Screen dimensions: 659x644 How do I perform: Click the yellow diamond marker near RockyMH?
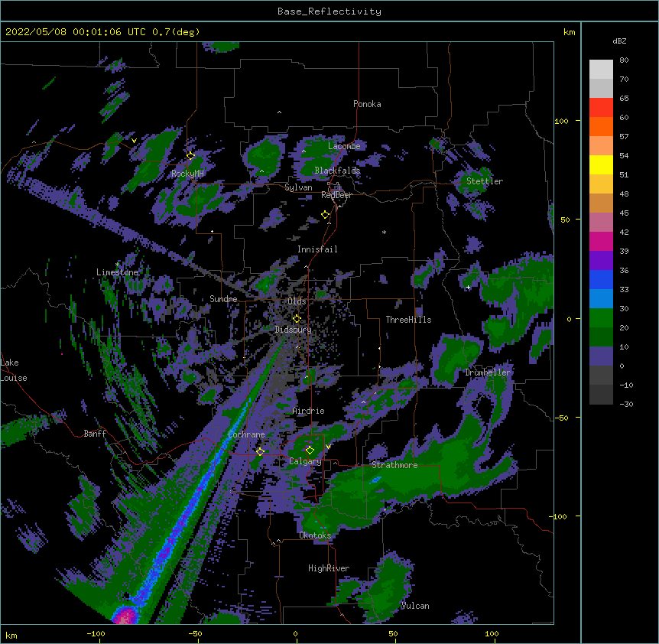[x=190, y=156]
